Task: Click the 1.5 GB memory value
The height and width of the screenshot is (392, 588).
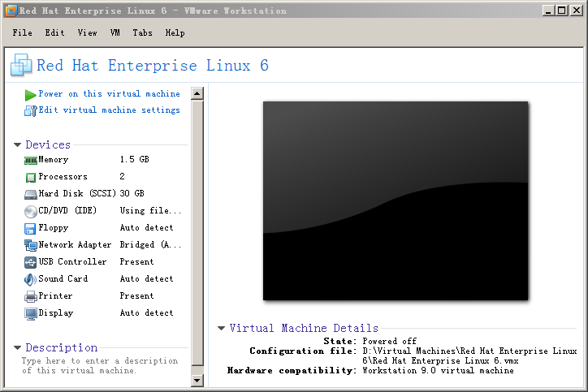Action: 134,160
